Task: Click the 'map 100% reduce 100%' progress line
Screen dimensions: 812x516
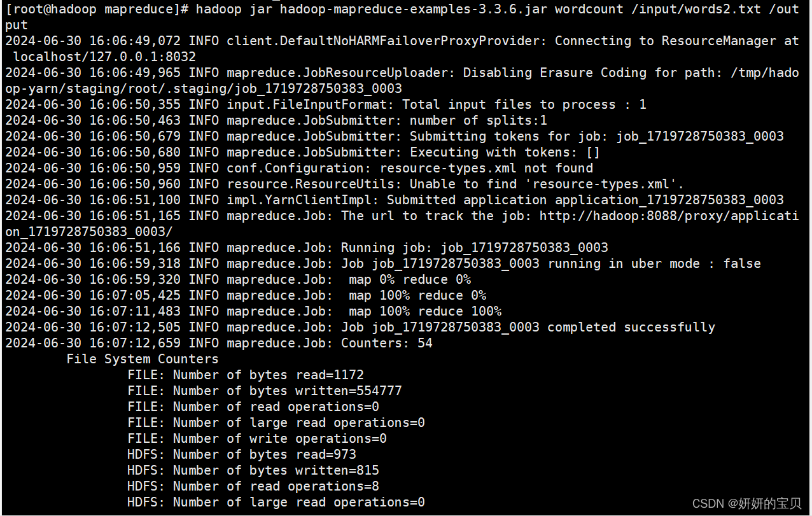Action: 424,311
